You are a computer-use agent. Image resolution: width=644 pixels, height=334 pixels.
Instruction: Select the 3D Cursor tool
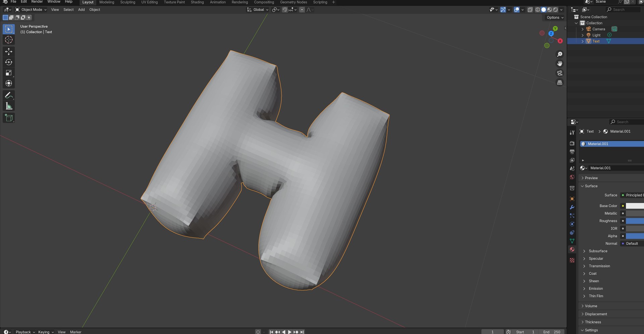[x=9, y=40]
